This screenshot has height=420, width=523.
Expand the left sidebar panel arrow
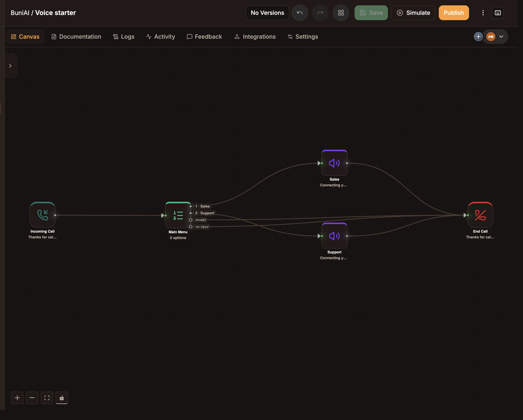(x=10, y=66)
